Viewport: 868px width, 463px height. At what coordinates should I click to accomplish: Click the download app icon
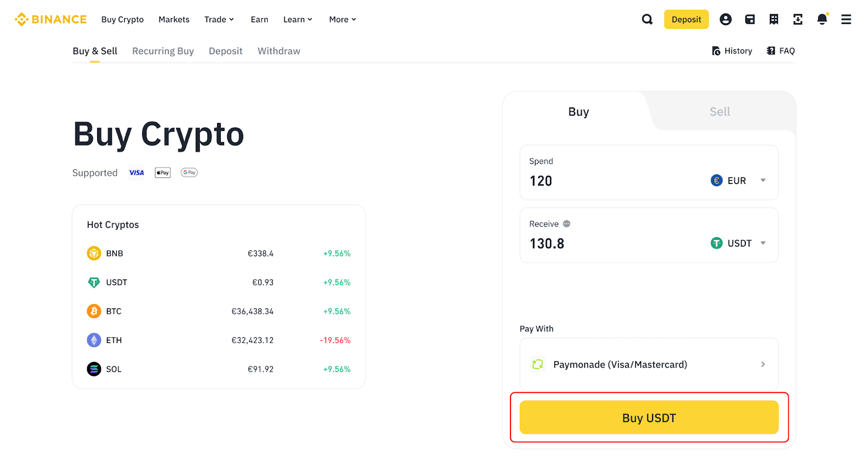pyautogui.click(x=797, y=20)
